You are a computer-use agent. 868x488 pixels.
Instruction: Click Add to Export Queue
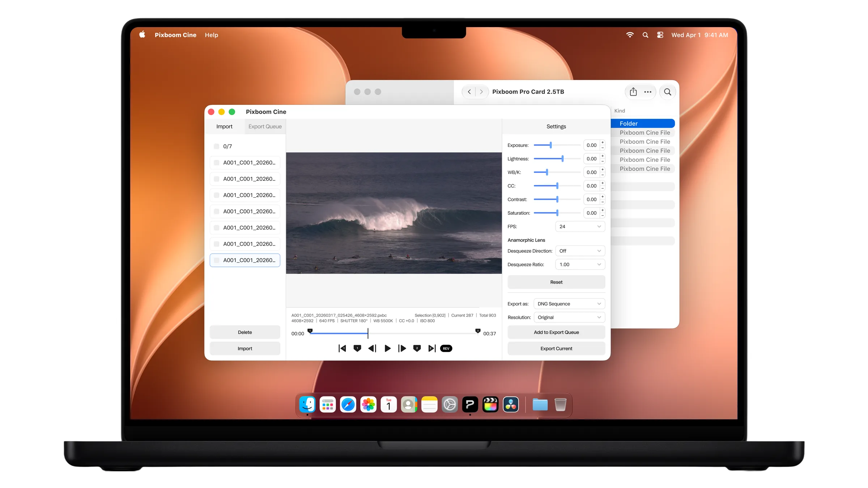556,332
